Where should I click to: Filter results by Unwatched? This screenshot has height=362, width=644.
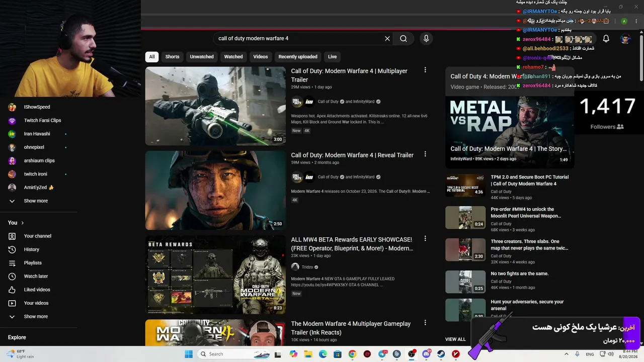click(202, 57)
